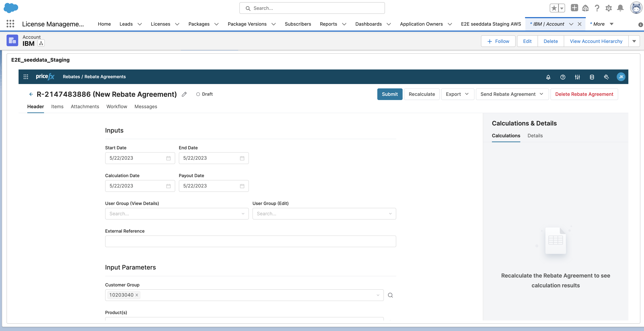Click the database icon in Pricefx header
Viewport: 644px width, 331px height.
pyautogui.click(x=591, y=77)
